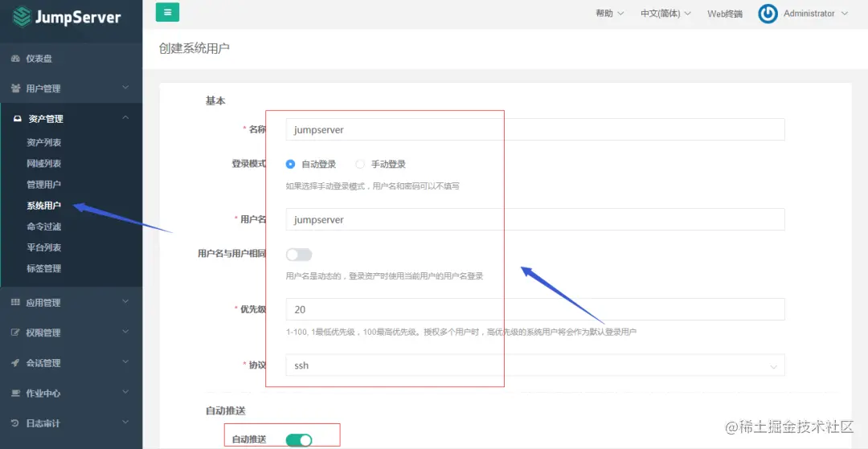Click the edit icon beside 权限管理
The width and height of the screenshot is (868, 449).
point(15,333)
